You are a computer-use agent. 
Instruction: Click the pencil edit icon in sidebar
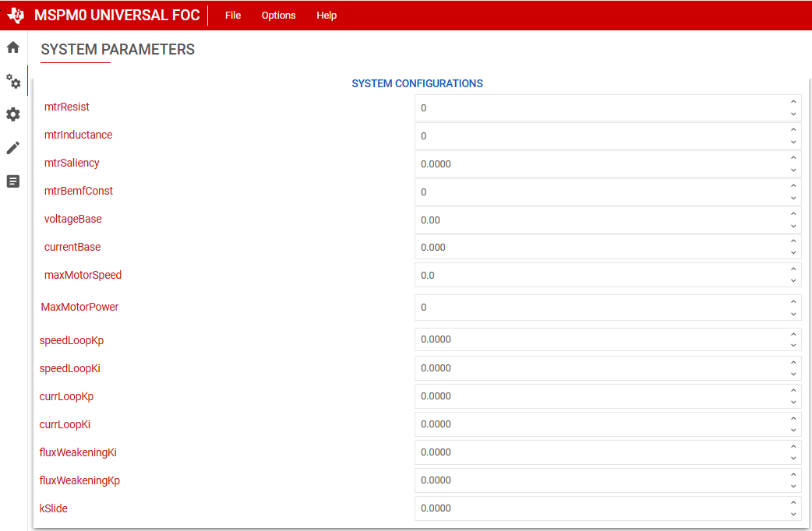(x=13, y=148)
